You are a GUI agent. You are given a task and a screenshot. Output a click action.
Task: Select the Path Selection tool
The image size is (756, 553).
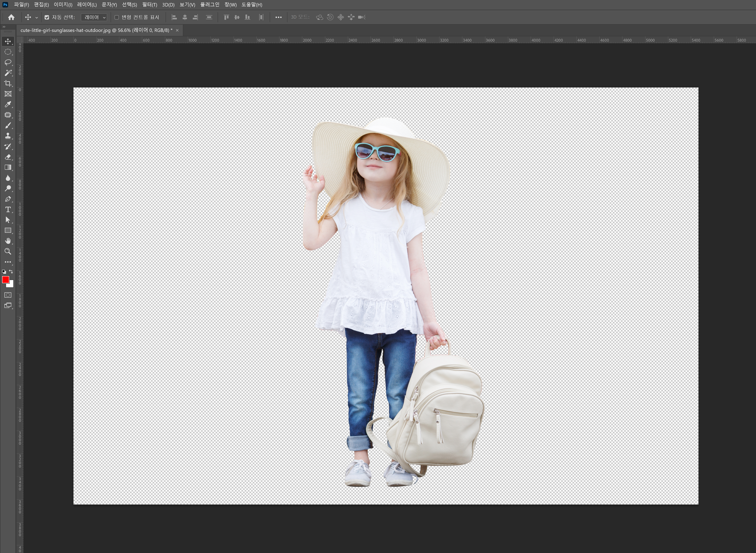point(8,220)
